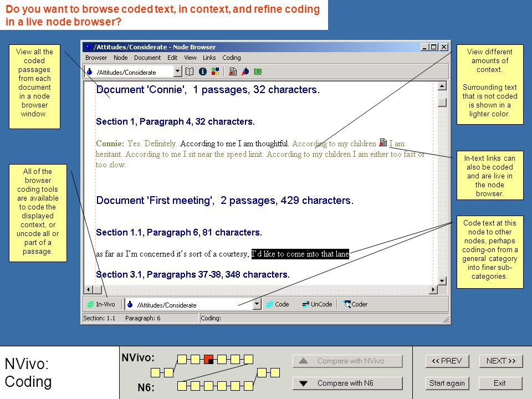This screenshot has width=532, height=399.
Task: Click the open book icon in toolbar
Action: point(190,71)
